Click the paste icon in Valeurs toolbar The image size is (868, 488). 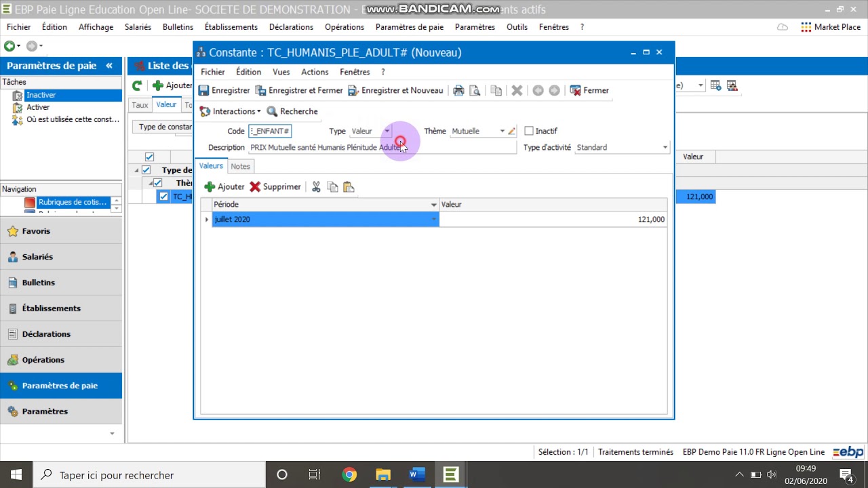tap(349, 186)
